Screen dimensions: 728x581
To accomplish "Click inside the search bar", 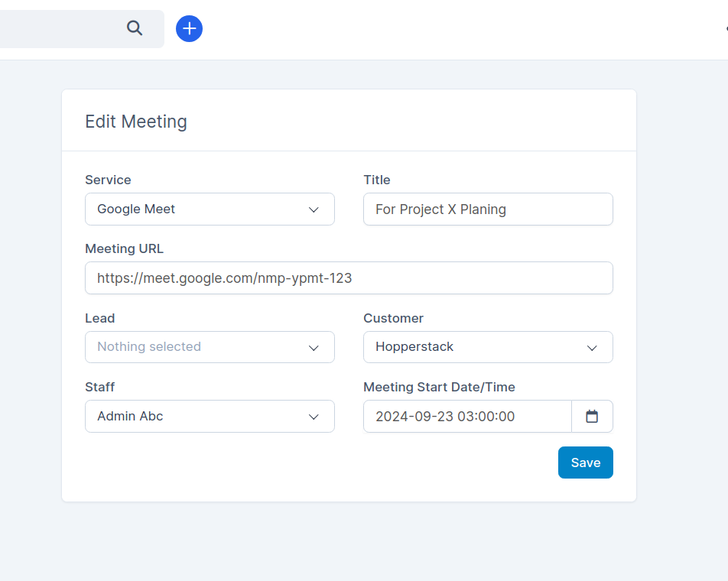I will pos(69,28).
